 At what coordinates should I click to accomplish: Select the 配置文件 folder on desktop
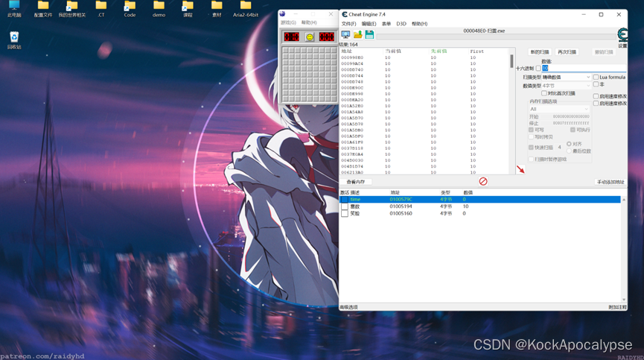(x=43, y=9)
